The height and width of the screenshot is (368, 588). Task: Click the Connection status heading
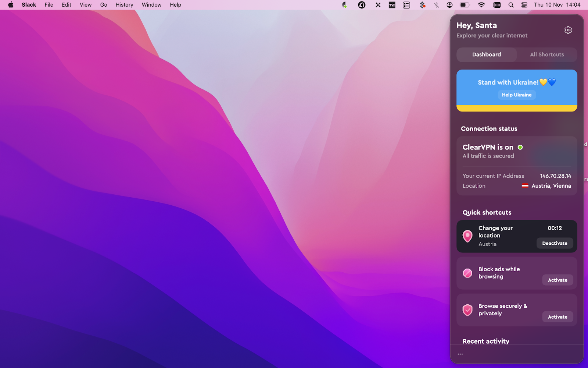[489, 129]
